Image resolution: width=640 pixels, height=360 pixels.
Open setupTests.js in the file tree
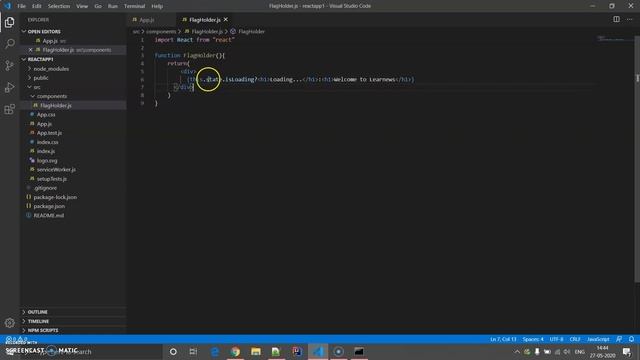73,179
